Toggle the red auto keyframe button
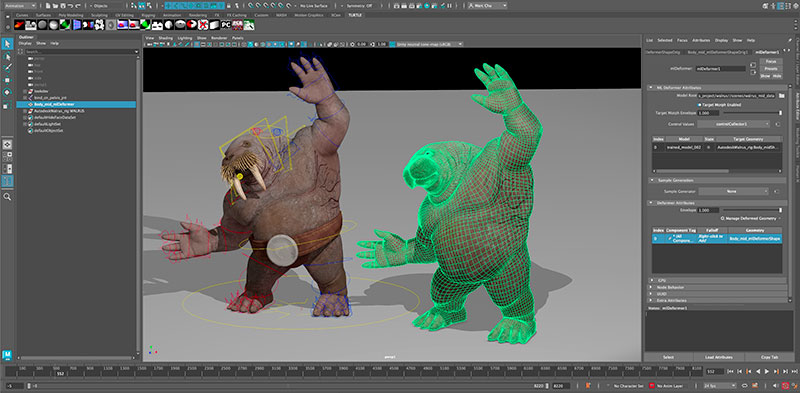This screenshot has width=800, height=393. point(786,385)
